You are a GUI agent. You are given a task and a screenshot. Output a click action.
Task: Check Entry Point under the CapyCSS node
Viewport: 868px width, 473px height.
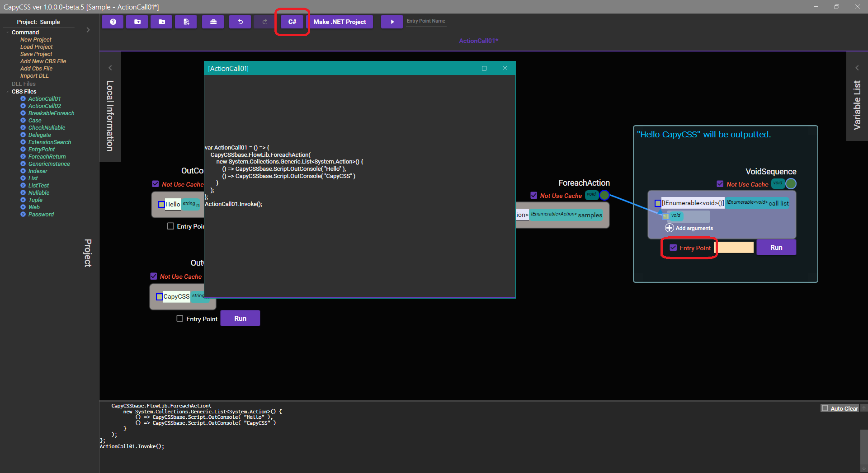(x=180, y=318)
